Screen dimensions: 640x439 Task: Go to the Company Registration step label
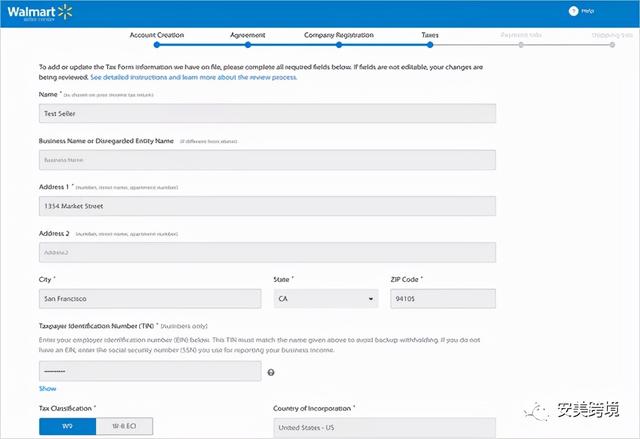[338, 35]
